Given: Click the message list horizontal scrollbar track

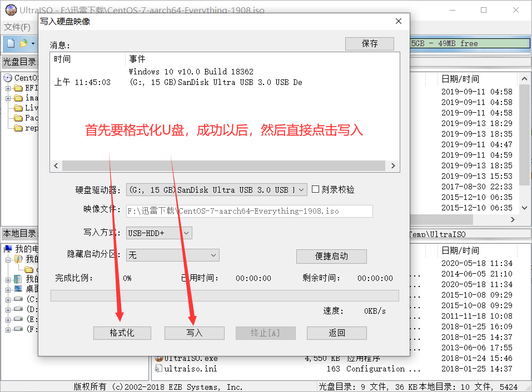Looking at the screenshot, I should click(224, 165).
